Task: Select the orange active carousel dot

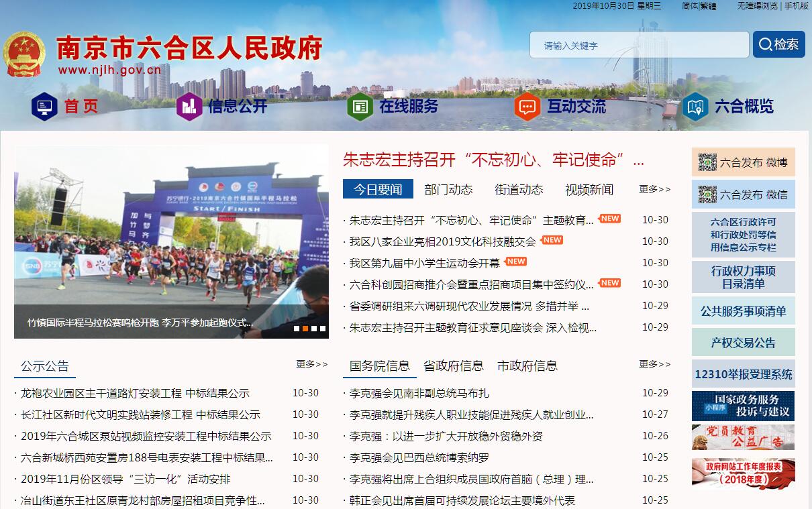Action: pos(305,329)
